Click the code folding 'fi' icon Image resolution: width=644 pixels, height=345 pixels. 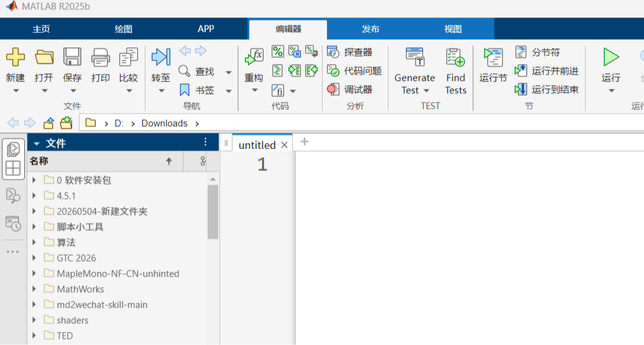pos(278,90)
